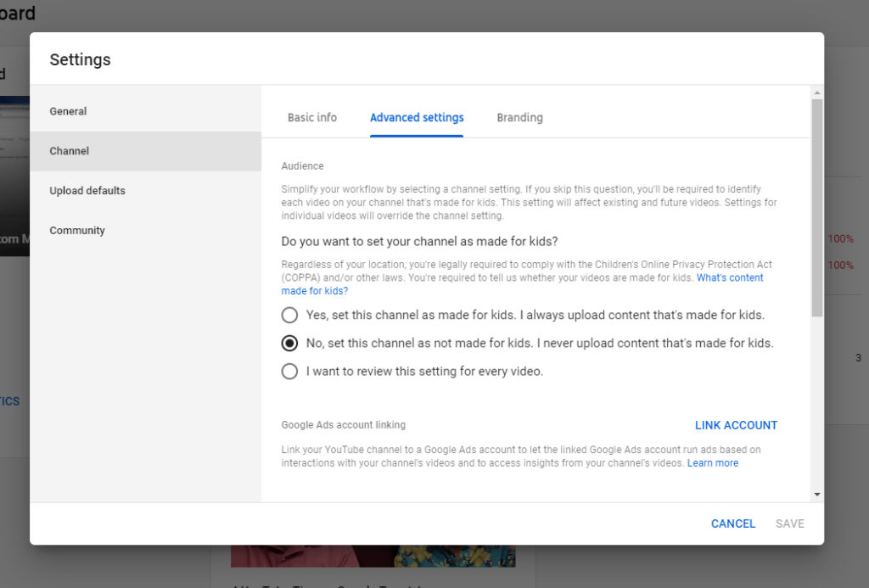
Task: Click the Learn more link for Google Ads
Action: (x=712, y=463)
